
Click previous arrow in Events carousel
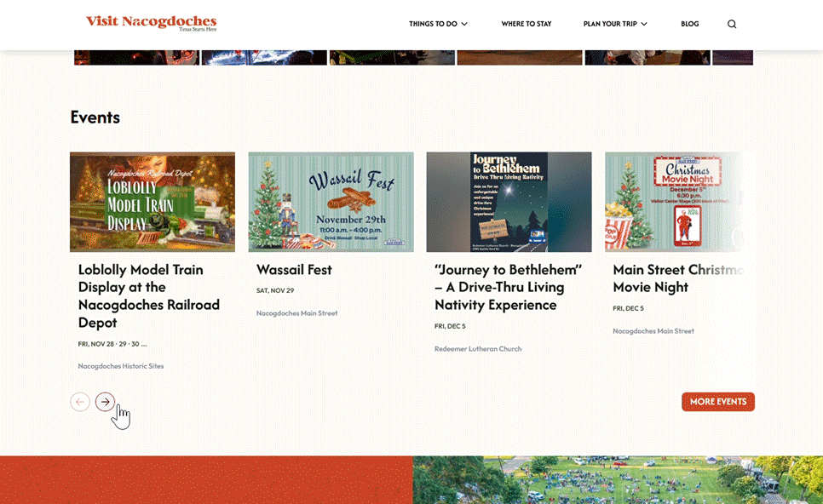[x=80, y=402]
